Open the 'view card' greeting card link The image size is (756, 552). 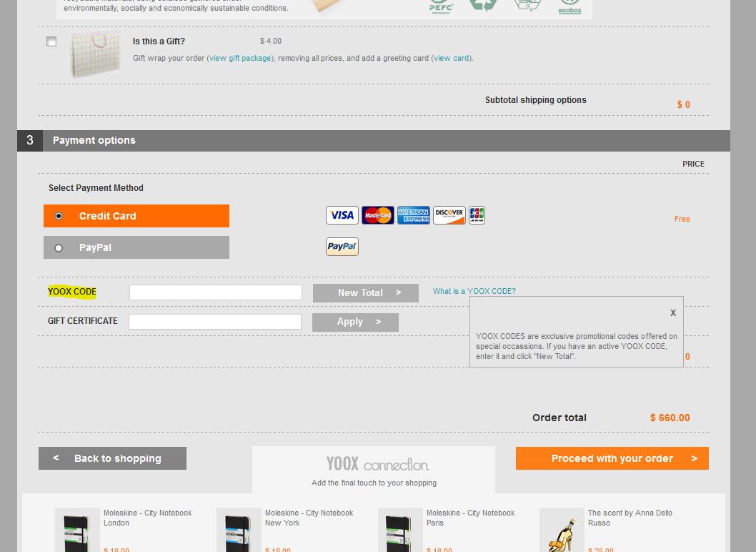click(x=451, y=58)
